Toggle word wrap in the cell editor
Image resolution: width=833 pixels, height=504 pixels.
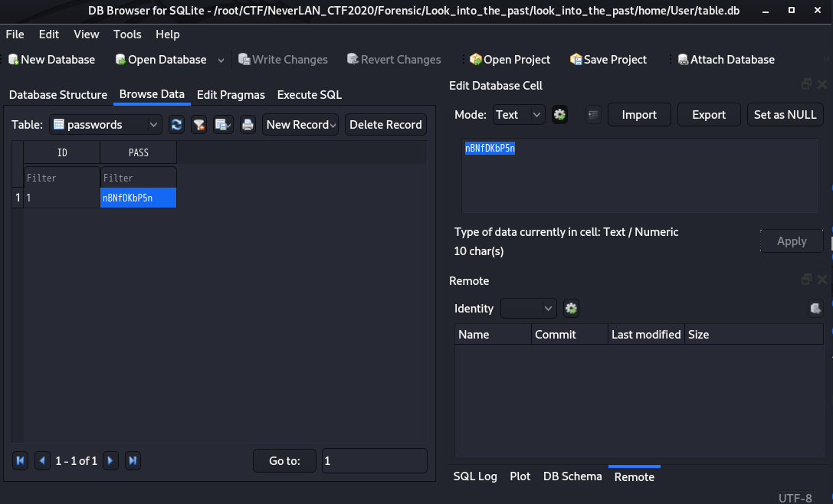(593, 114)
